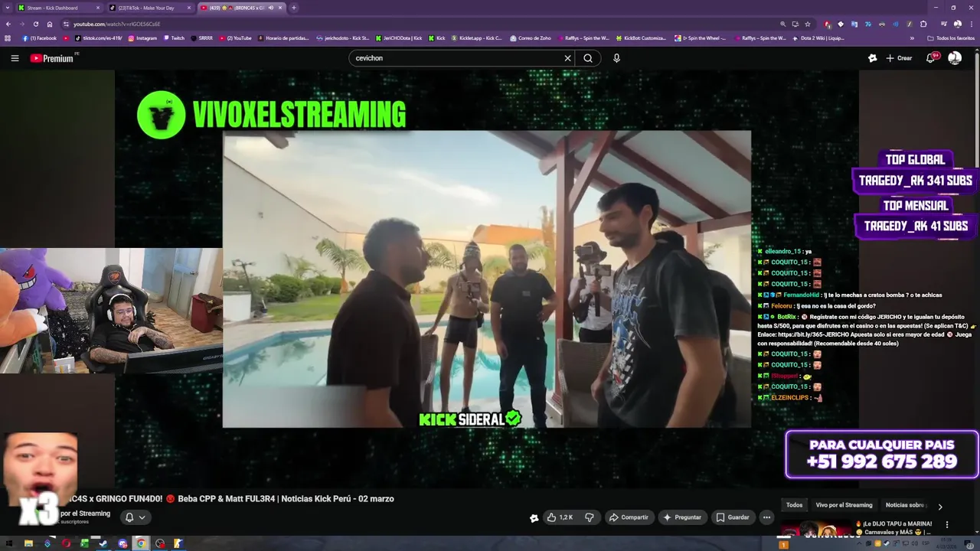Open 'Kicklet.app - Kick C...' bookmark
Screen dimensions: 980x551
click(477, 38)
